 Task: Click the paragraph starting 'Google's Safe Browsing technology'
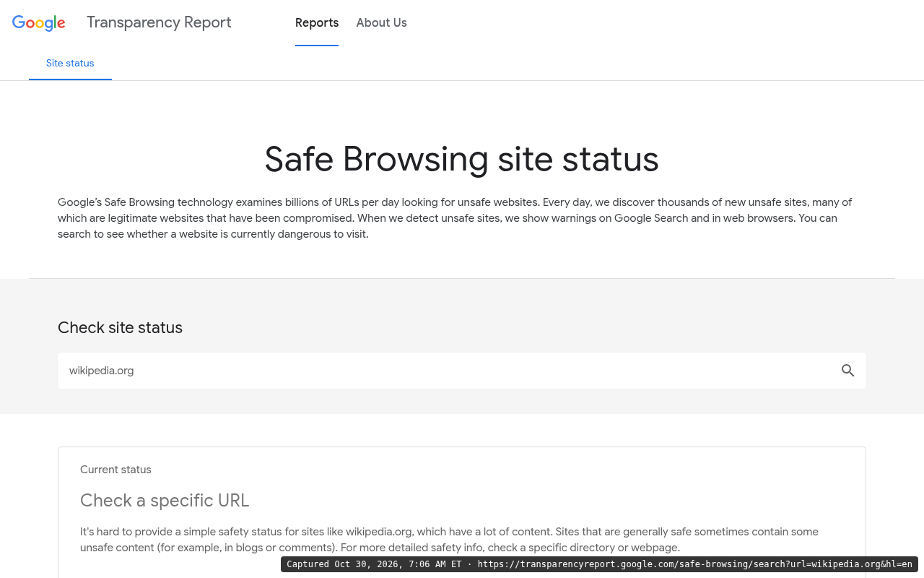click(456, 218)
